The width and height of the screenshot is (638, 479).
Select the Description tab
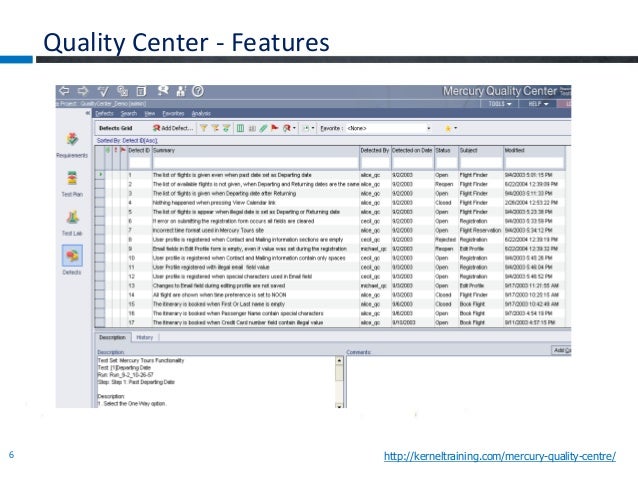[113, 337]
